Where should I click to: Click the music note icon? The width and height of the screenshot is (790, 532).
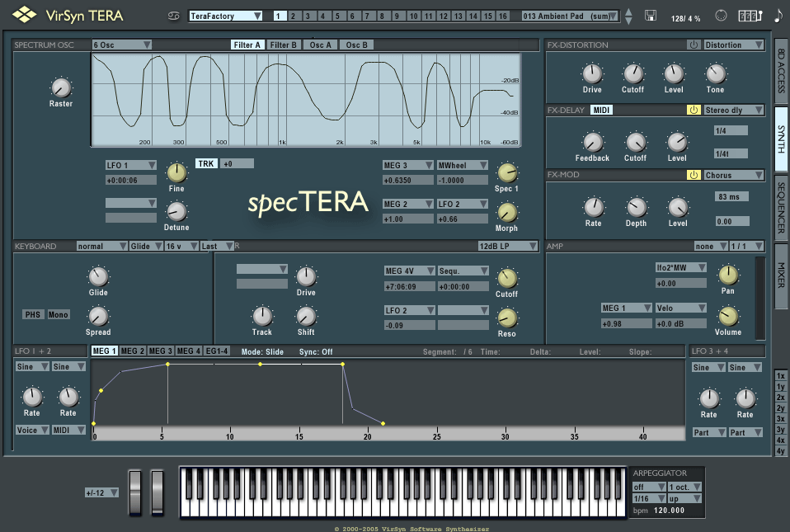778,16
